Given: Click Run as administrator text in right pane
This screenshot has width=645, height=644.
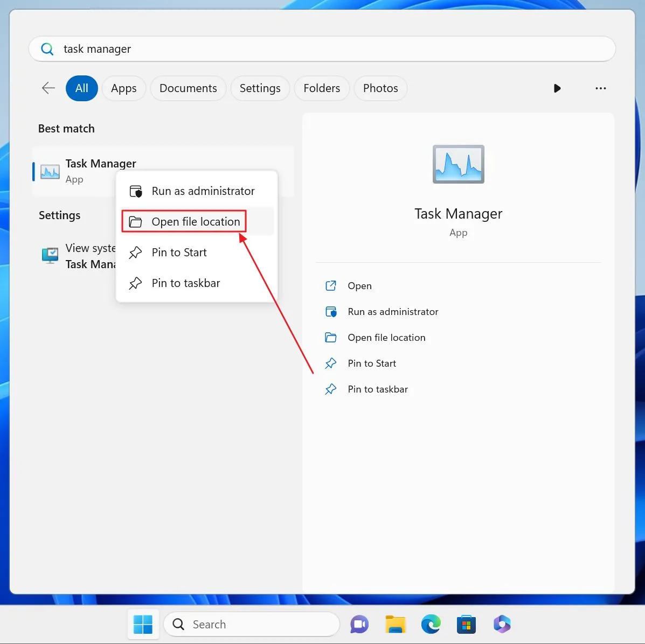Looking at the screenshot, I should [x=393, y=312].
